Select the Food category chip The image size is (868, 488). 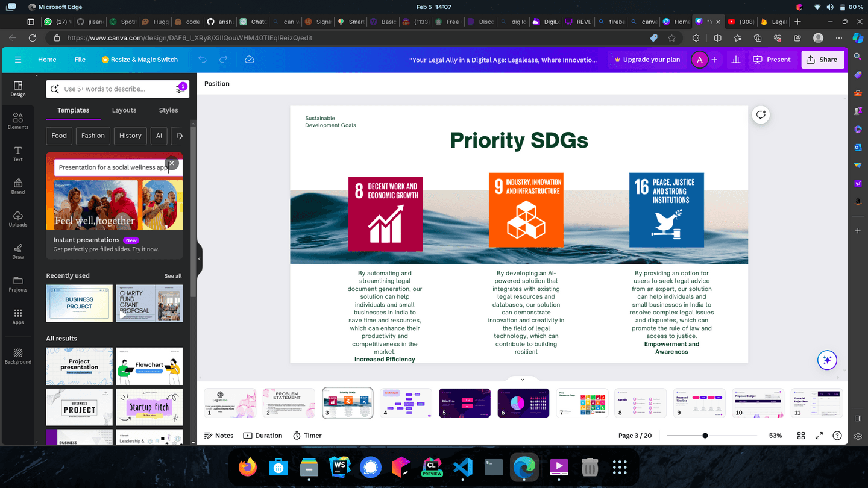(x=59, y=136)
